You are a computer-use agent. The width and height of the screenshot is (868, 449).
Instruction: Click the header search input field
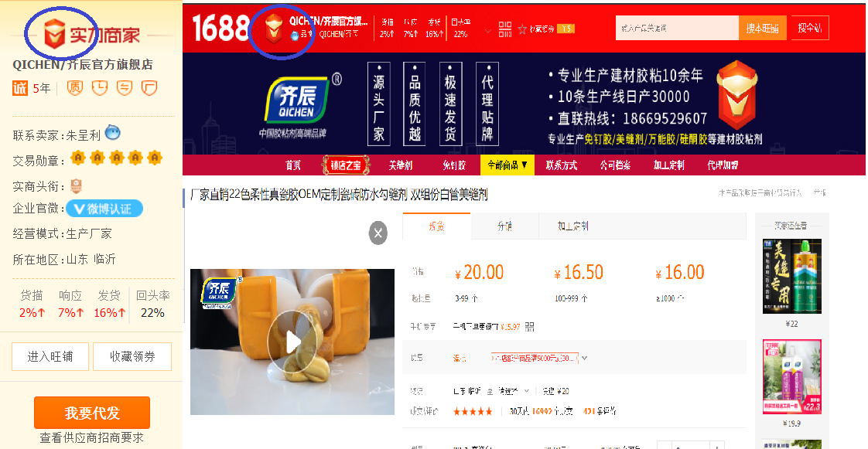coord(677,28)
